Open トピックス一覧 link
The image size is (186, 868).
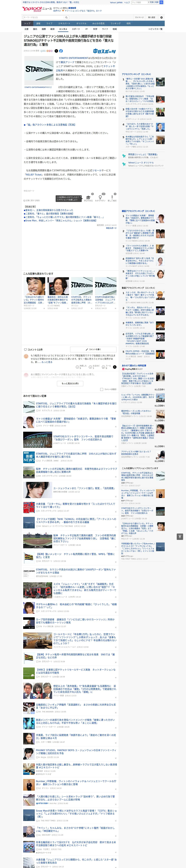tap(155, 29)
